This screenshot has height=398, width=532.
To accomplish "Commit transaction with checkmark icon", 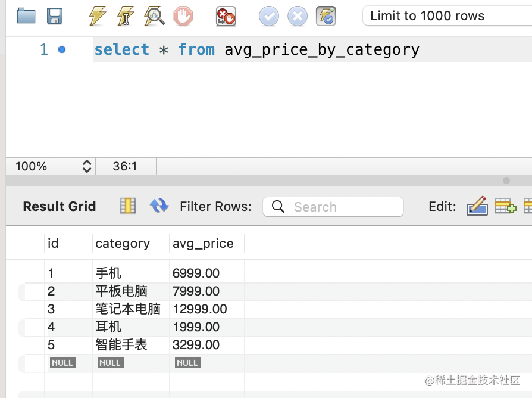I will tap(269, 16).
